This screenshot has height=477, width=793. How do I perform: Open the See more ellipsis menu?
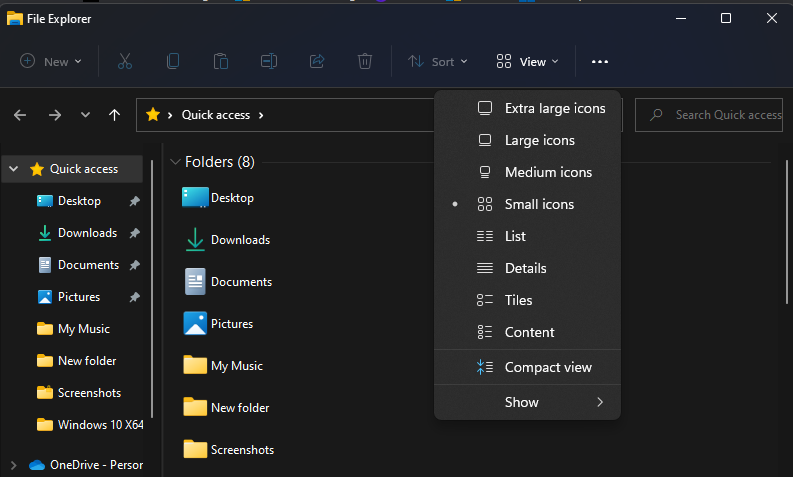[x=600, y=62]
